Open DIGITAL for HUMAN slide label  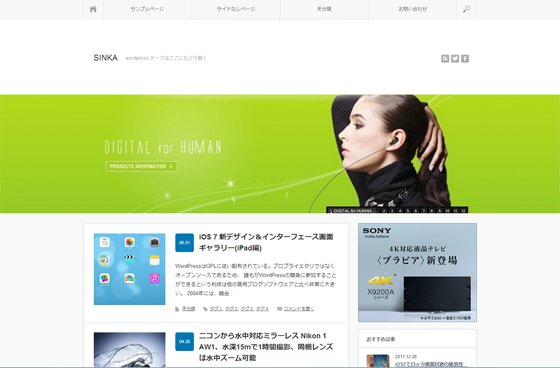click(352, 210)
